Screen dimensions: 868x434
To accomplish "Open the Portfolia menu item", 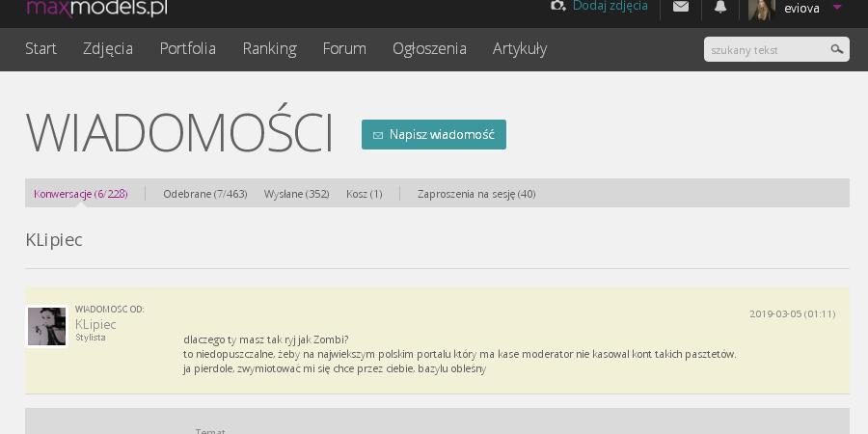I will [188, 49].
